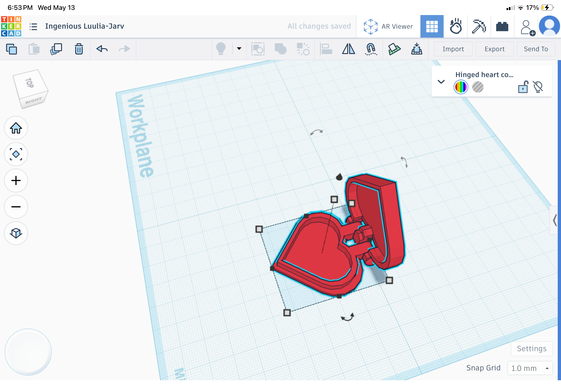
Task: Toggle Show all light bulb icon
Action: pyautogui.click(x=221, y=49)
